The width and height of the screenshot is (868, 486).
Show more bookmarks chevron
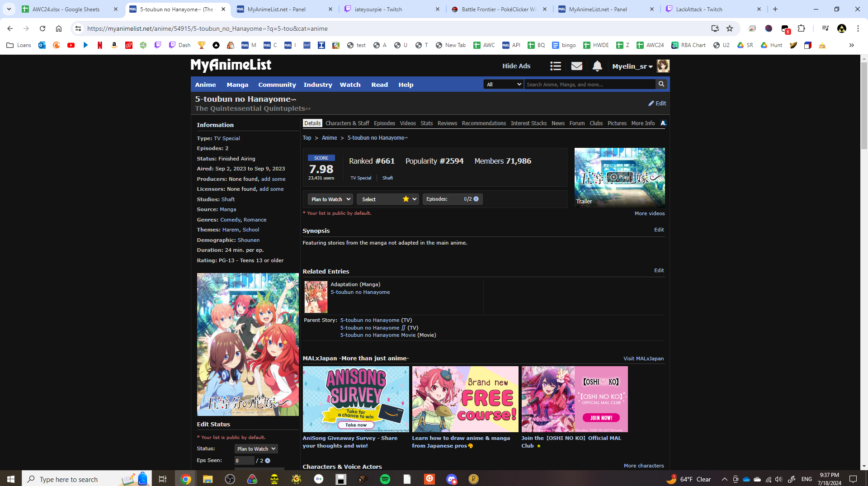click(852, 45)
